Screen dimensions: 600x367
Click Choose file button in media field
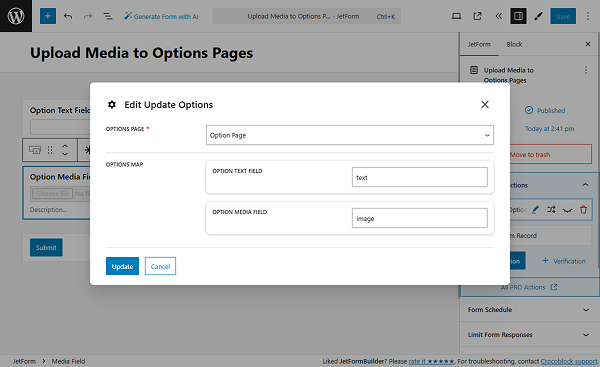[x=53, y=194]
